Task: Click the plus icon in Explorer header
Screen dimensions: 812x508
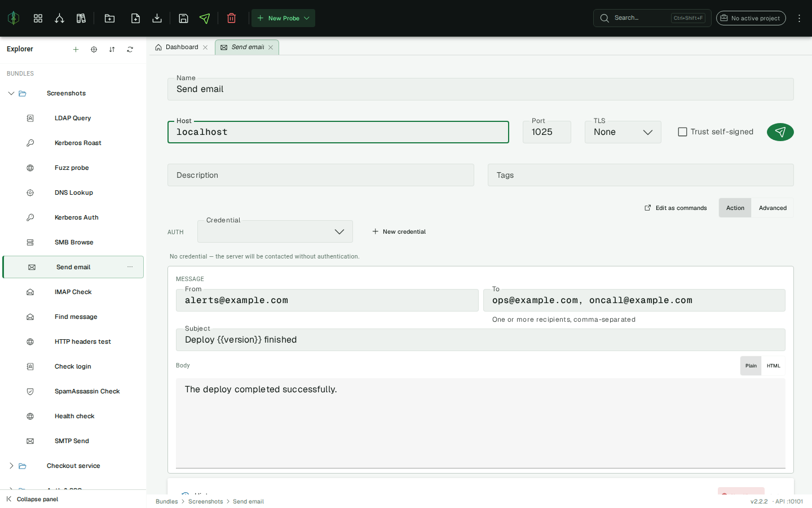Action: click(76, 49)
